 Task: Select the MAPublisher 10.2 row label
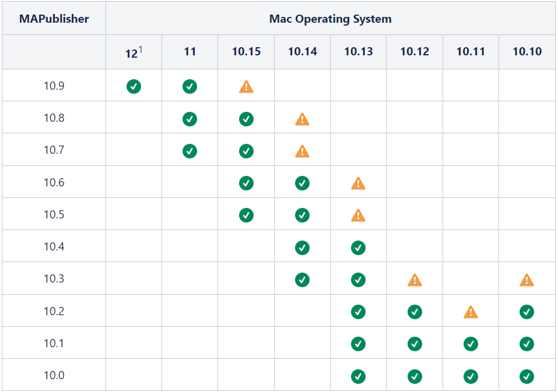click(54, 311)
